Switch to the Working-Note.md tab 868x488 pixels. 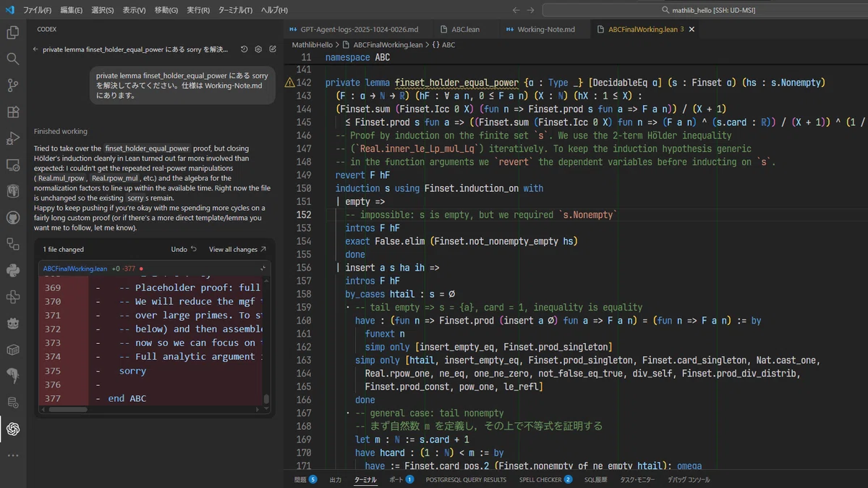tap(545, 29)
